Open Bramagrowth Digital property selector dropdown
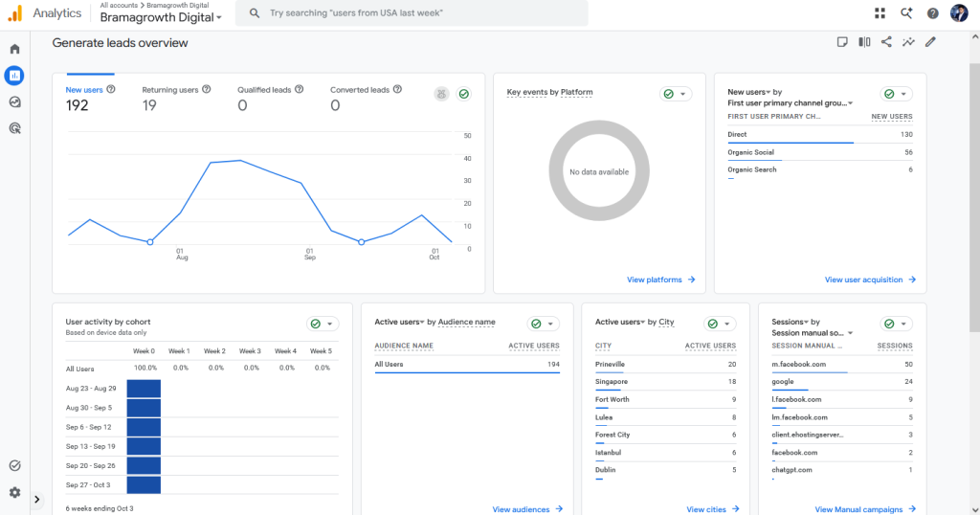This screenshot has height=515, width=980. [161, 17]
